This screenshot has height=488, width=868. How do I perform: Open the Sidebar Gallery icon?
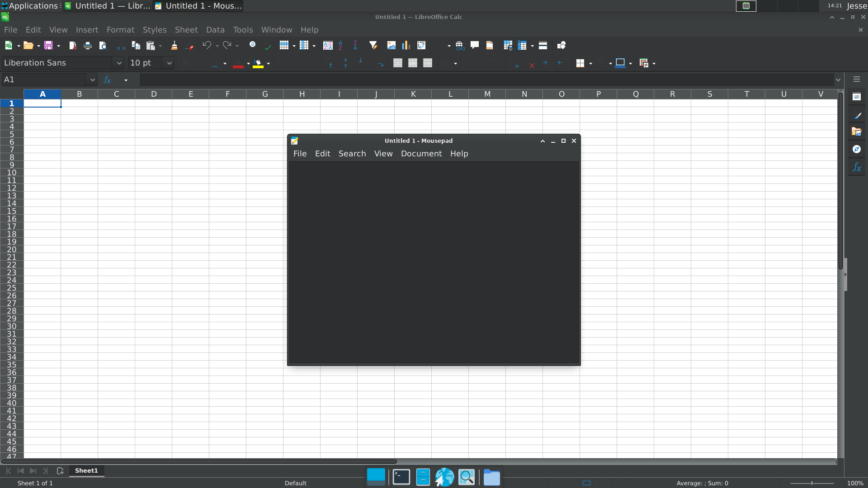point(857,131)
